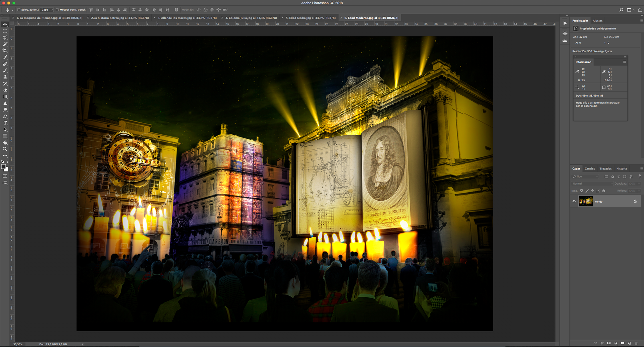
Task: Select the Hand tool
Action: (5, 143)
